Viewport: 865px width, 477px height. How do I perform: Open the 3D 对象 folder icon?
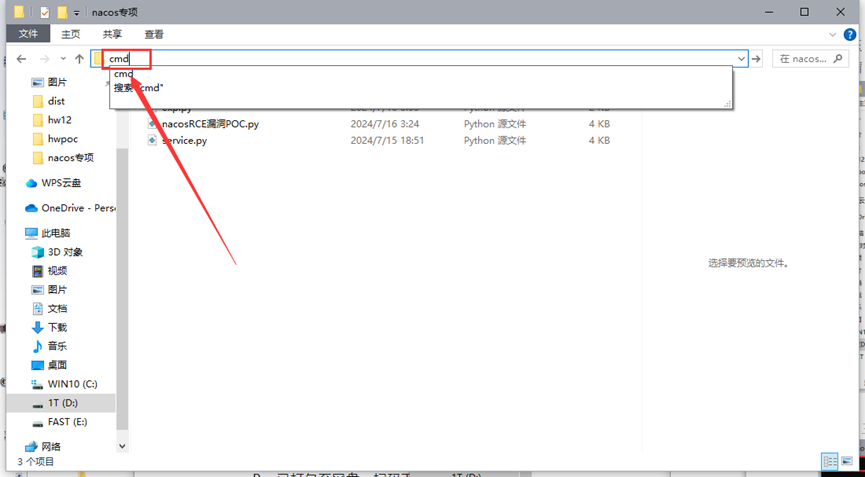[38, 252]
